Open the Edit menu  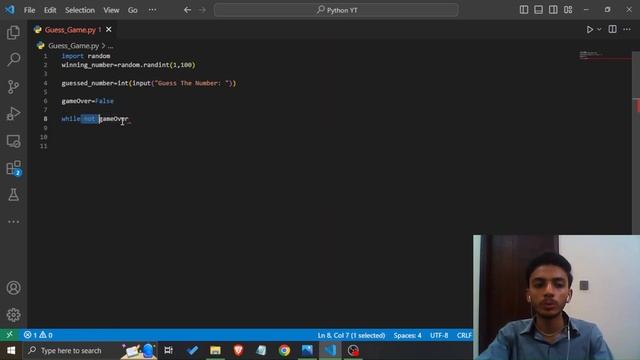50,10
